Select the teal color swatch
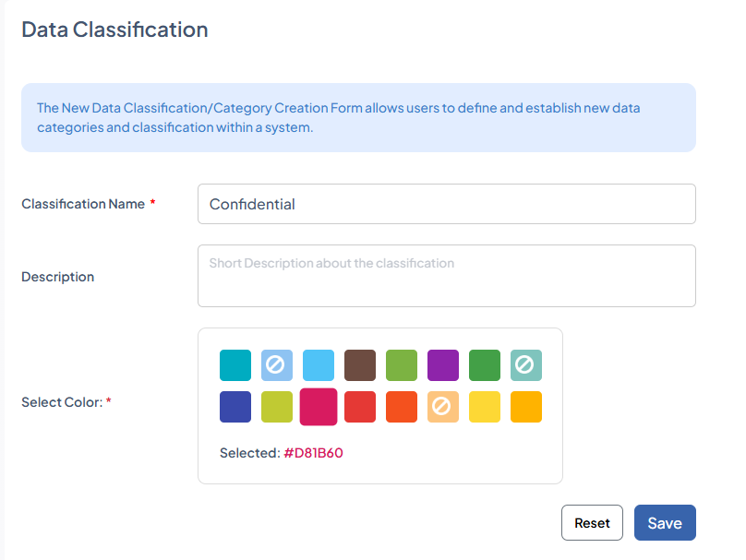Image resolution: width=746 pixels, height=560 pixels. click(235, 365)
